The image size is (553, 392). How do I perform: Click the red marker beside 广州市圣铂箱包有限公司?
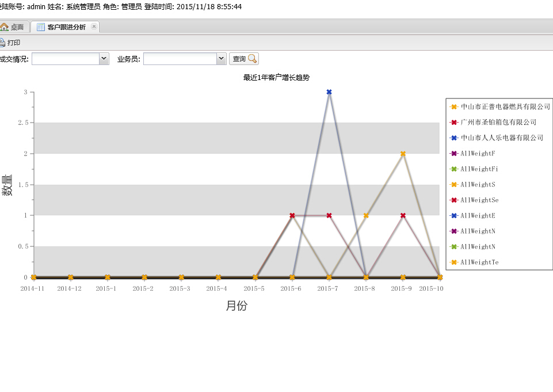[454, 123]
